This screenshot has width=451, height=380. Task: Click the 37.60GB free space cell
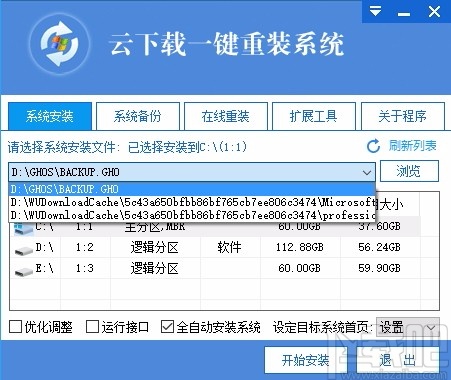click(379, 227)
